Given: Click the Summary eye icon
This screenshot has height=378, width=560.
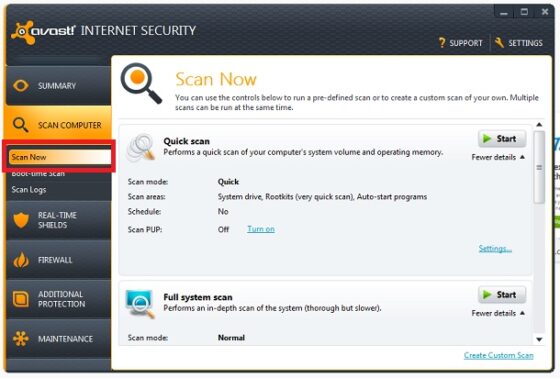Looking at the screenshot, I should [21, 86].
